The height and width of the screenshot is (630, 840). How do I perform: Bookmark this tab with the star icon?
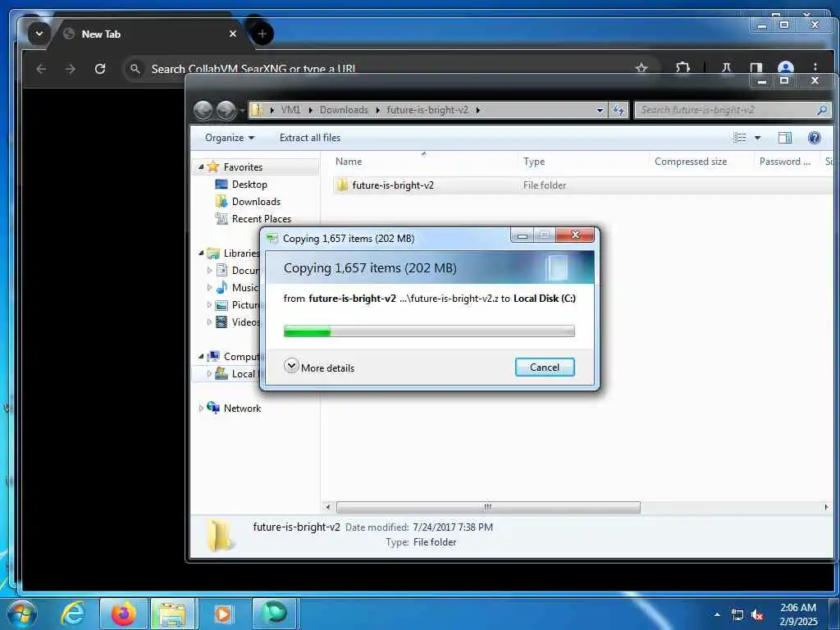(x=641, y=68)
